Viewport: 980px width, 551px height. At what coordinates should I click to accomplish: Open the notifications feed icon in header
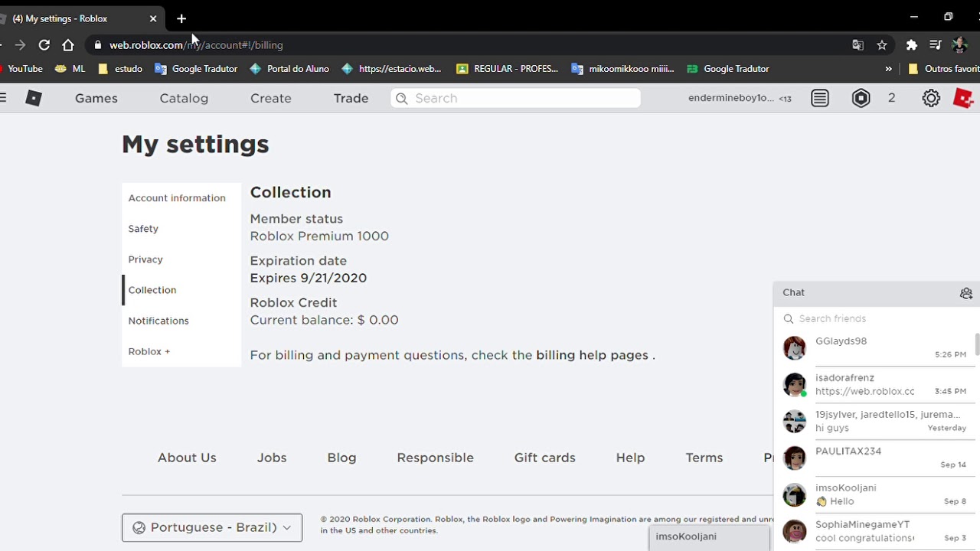pos(820,98)
